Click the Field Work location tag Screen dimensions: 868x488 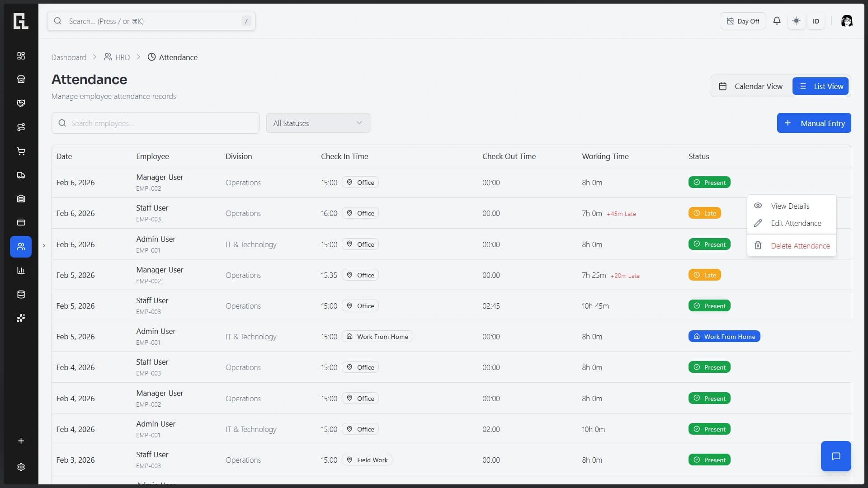pyautogui.click(x=367, y=460)
